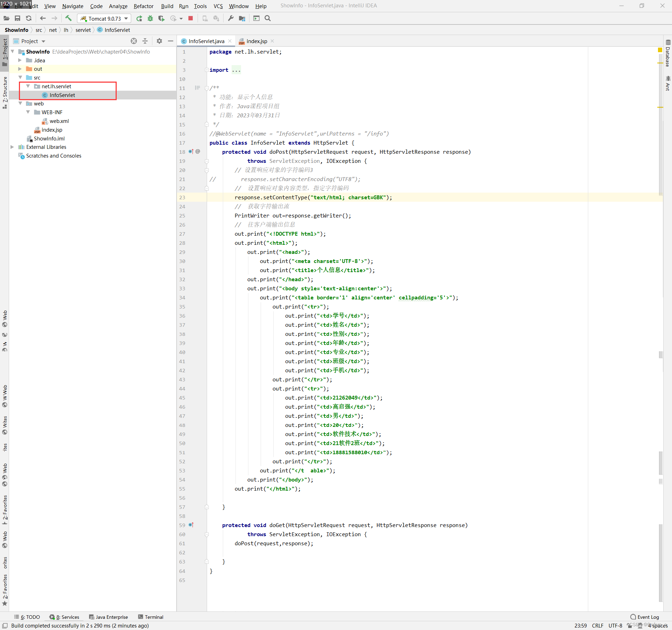Stop the server with red square icon
Viewport: 672px width, 630px height.
click(x=191, y=18)
